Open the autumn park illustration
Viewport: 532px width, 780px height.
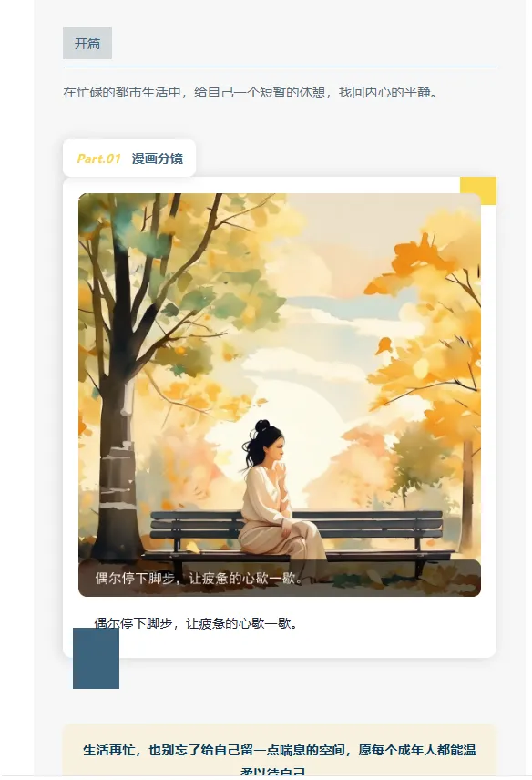pos(280,395)
